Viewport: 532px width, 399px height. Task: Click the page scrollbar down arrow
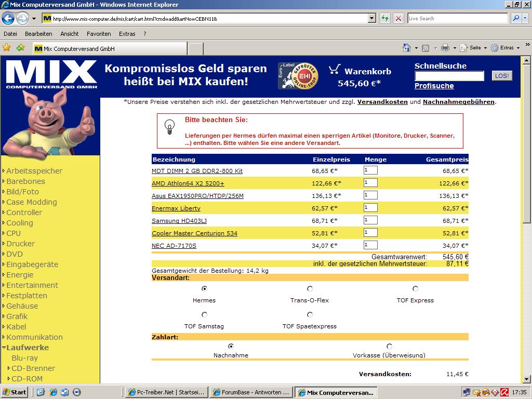(x=526, y=379)
